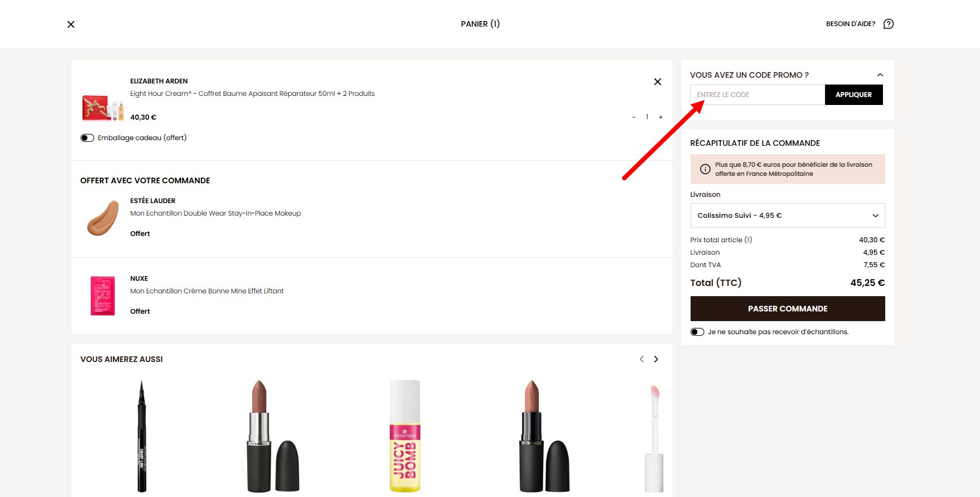Click Eight Hour Cream product name

(x=253, y=94)
